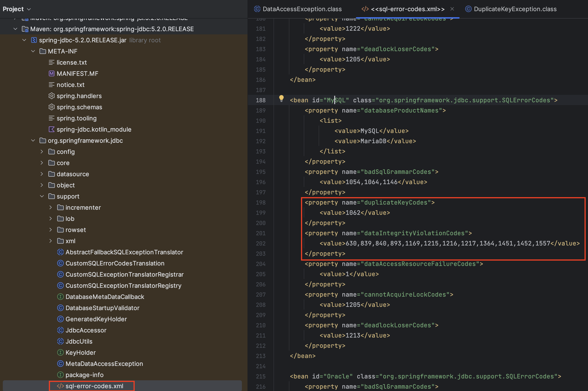Click the value 1213 on line 211
The image size is (588, 391).
click(353, 335)
